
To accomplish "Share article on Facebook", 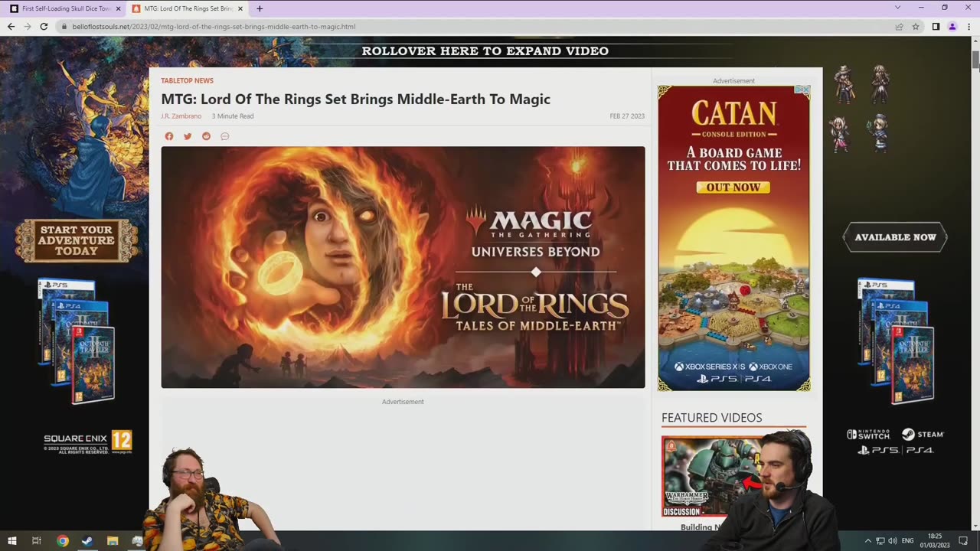I will point(169,136).
